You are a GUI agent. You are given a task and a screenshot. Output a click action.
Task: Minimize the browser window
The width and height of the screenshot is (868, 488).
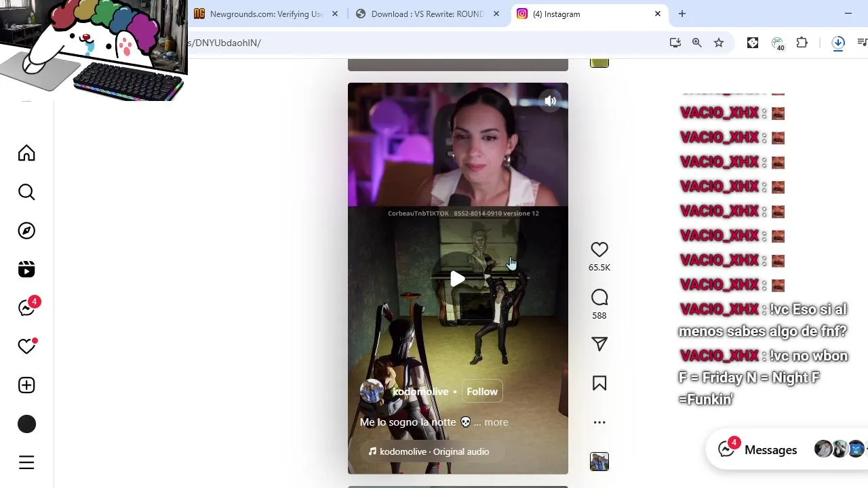[848, 14]
